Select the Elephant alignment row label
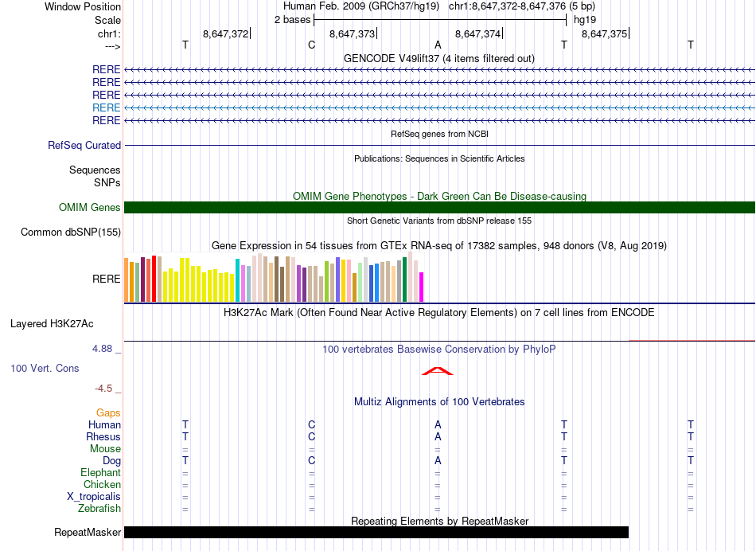 click(100, 473)
